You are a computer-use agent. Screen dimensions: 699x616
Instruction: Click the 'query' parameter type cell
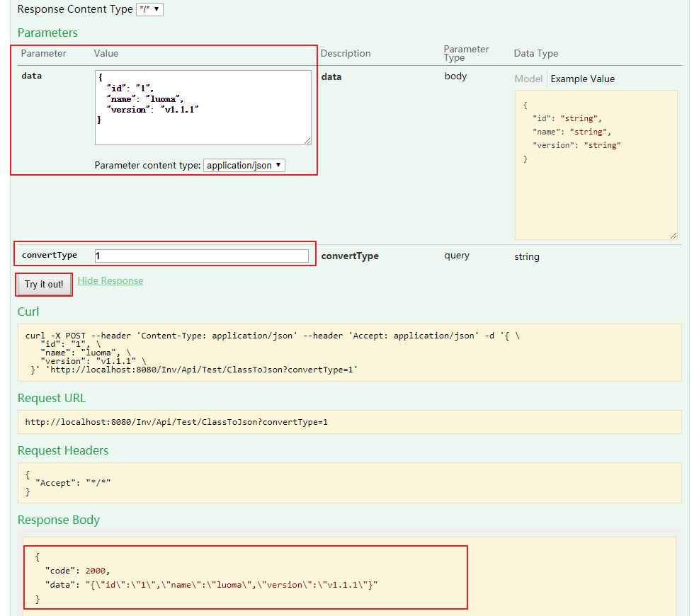pyautogui.click(x=457, y=256)
